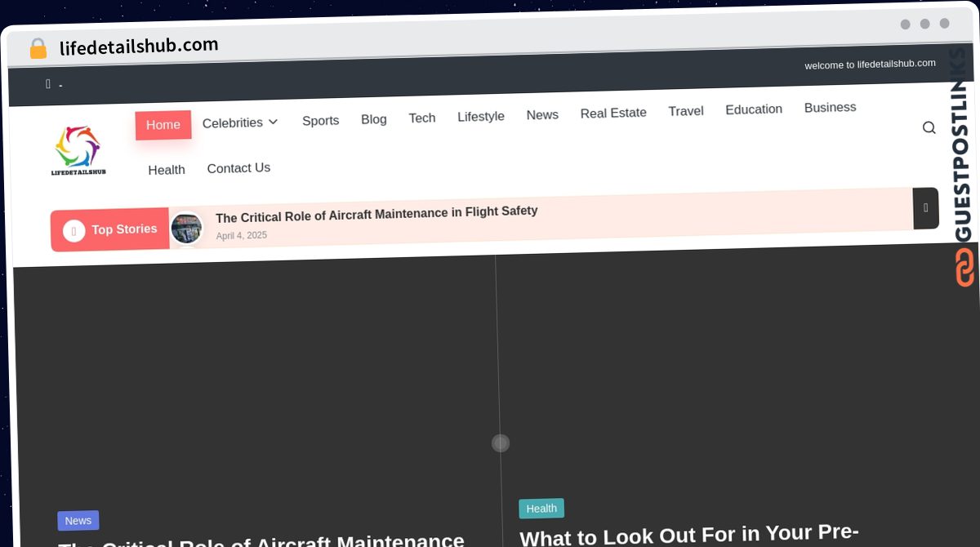Go to the Home menu item
The width and height of the screenshot is (980, 547).
[163, 125]
